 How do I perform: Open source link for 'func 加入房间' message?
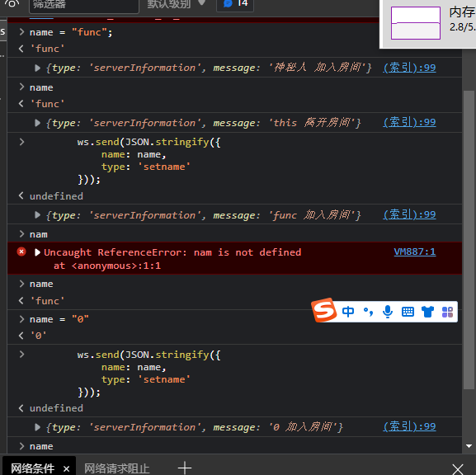click(409, 214)
